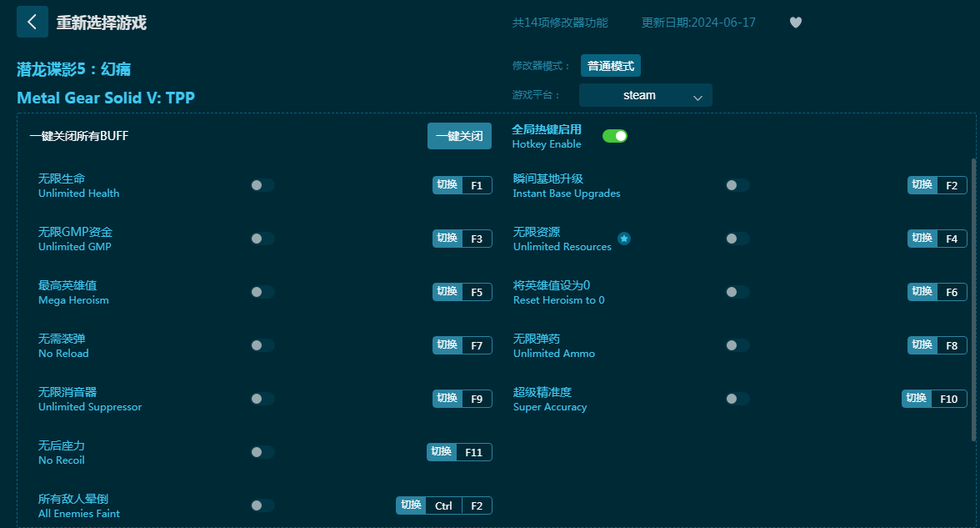This screenshot has width=980, height=528.
Task: Toggle Reset Heroism to 0 switch
Action: point(737,292)
